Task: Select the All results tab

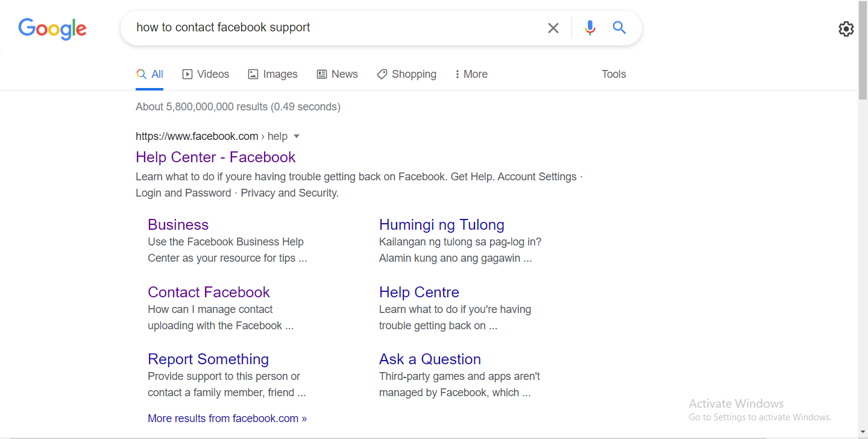Action: [149, 74]
